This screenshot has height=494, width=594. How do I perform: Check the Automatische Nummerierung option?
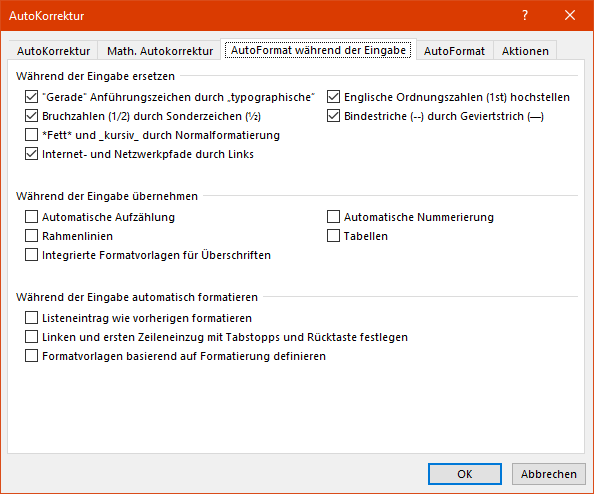(x=333, y=217)
